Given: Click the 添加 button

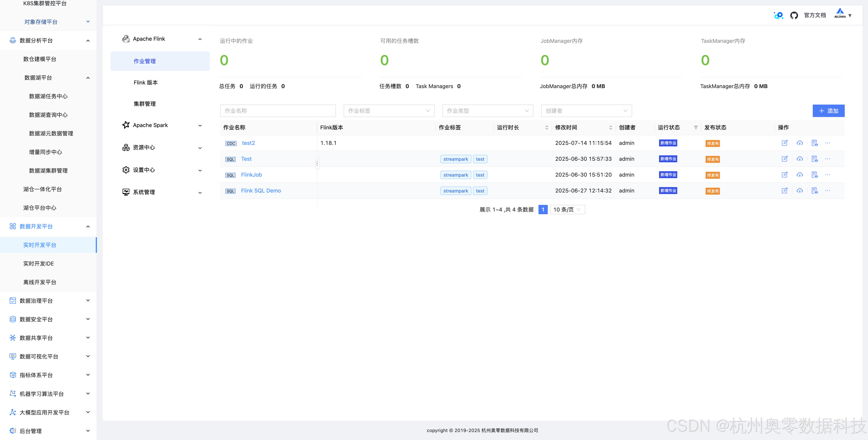Looking at the screenshot, I should [x=828, y=111].
